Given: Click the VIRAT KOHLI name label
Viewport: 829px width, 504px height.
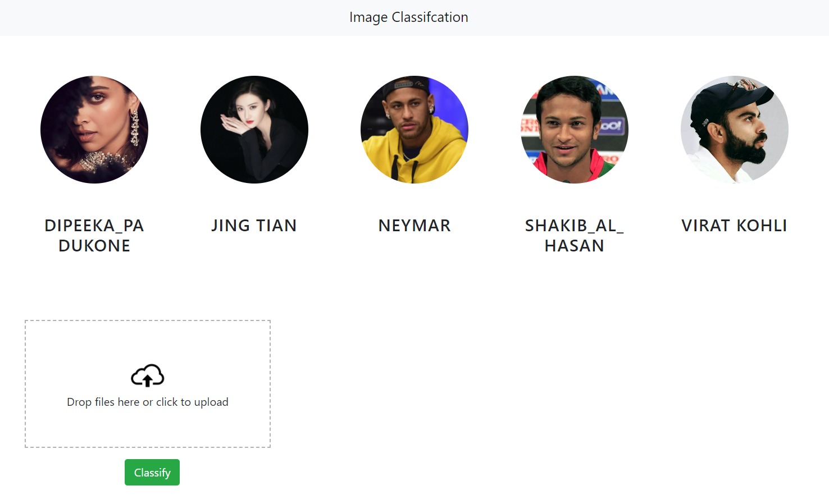Looking at the screenshot, I should coord(734,225).
